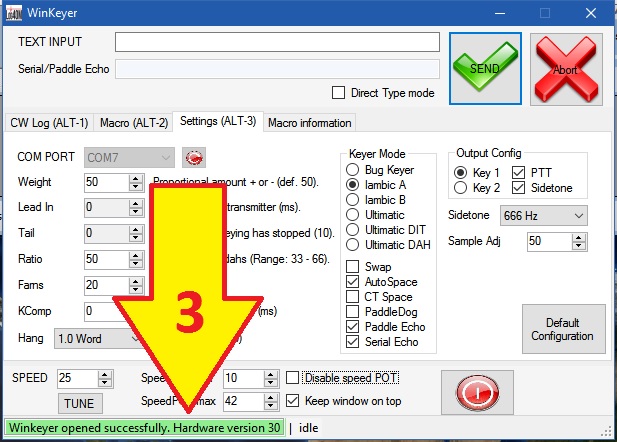Click the SpeedPot max value spinner
The image size is (617, 442).
point(251,401)
